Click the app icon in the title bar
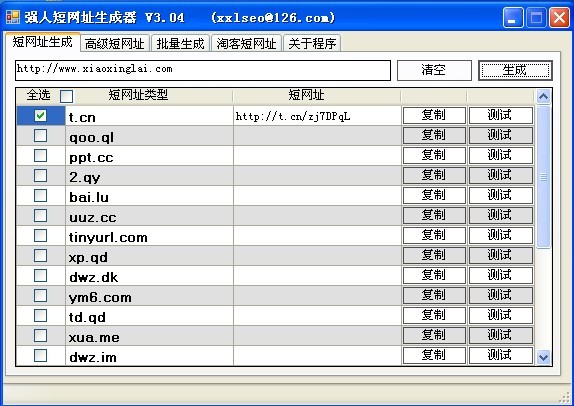The height and width of the screenshot is (406, 574). pos(13,17)
